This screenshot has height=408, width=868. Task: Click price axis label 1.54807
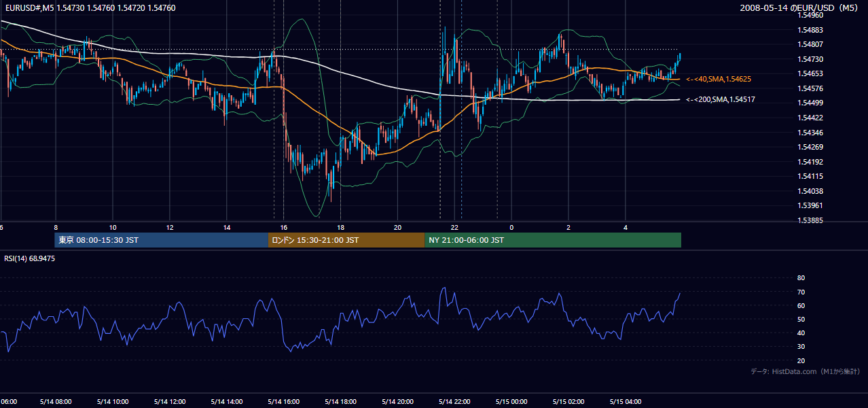point(810,45)
